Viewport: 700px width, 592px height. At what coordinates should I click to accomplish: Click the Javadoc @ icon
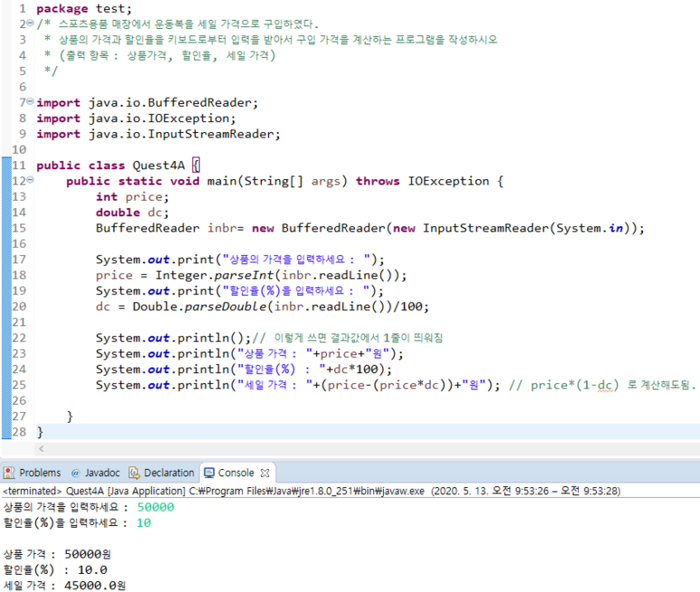click(76, 473)
